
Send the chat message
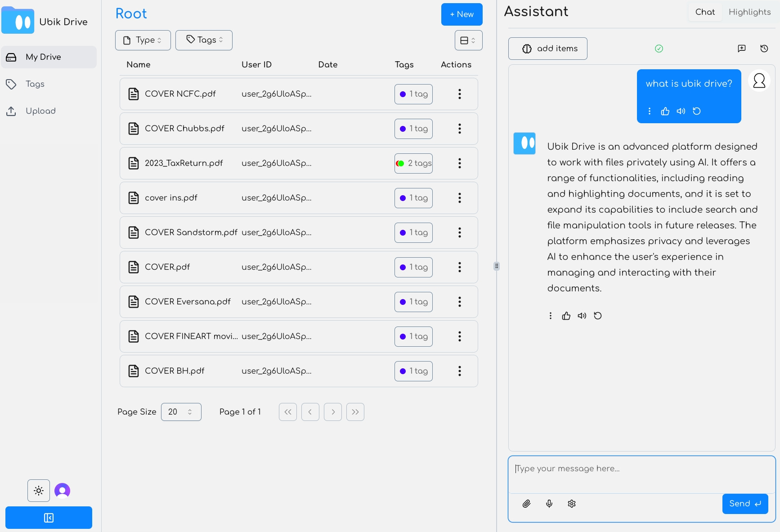click(x=745, y=504)
